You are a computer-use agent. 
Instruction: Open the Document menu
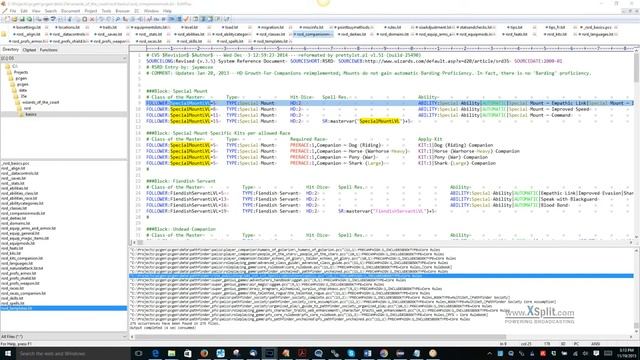coord(71,11)
